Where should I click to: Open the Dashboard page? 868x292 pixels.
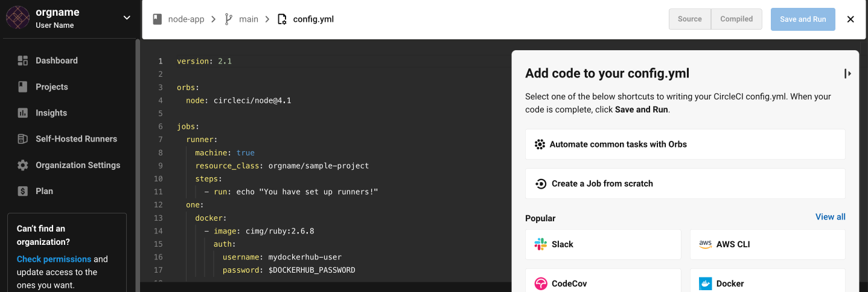pyautogui.click(x=57, y=60)
